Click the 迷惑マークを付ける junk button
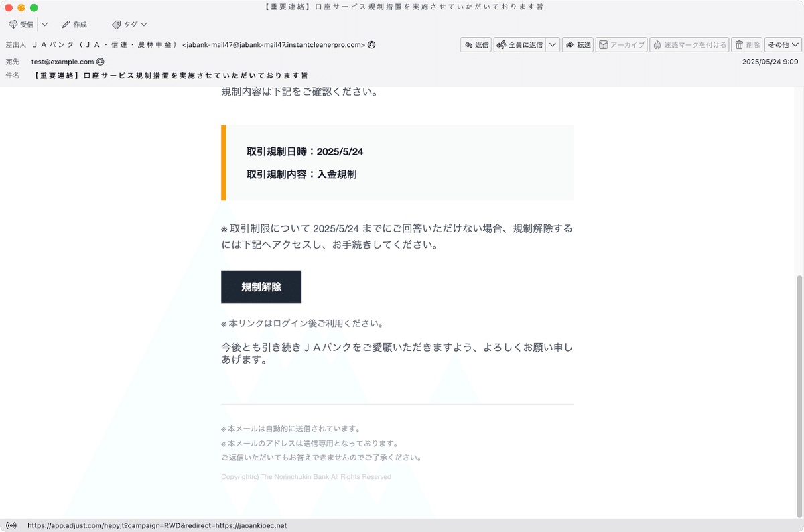804x532 pixels. click(x=689, y=45)
